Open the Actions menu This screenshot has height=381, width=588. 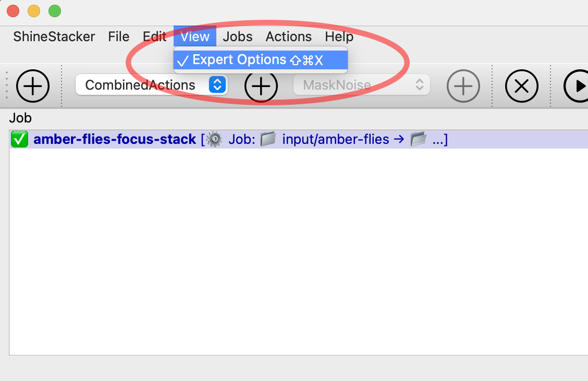point(288,37)
